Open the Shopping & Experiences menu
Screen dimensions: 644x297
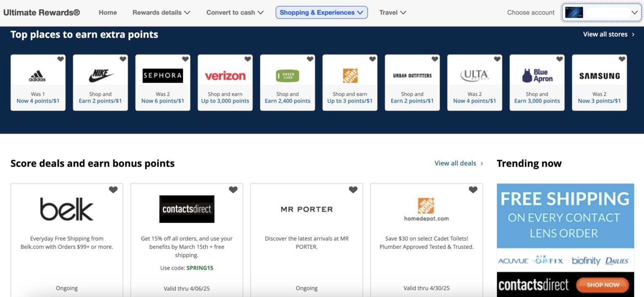[x=321, y=13]
